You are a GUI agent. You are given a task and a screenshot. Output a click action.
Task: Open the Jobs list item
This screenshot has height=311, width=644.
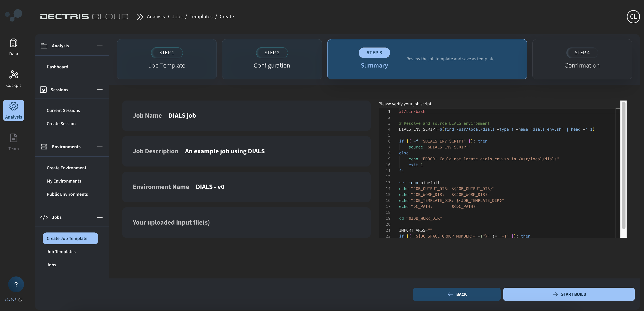(x=51, y=265)
